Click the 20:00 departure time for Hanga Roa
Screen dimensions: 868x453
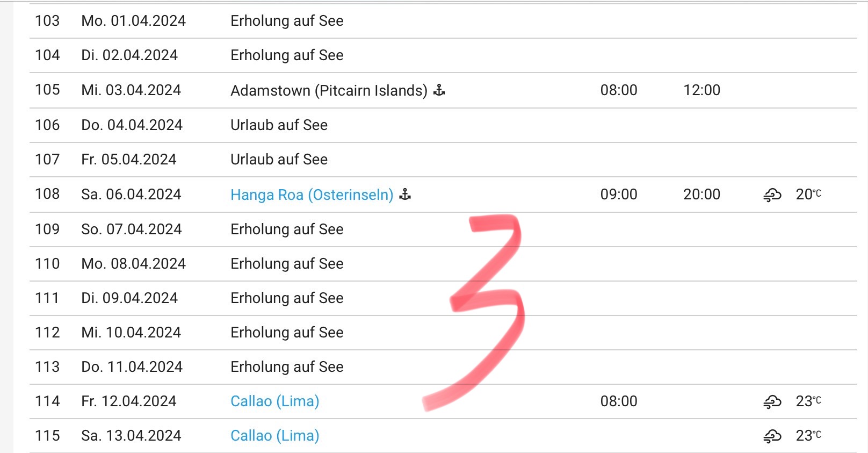tap(701, 195)
